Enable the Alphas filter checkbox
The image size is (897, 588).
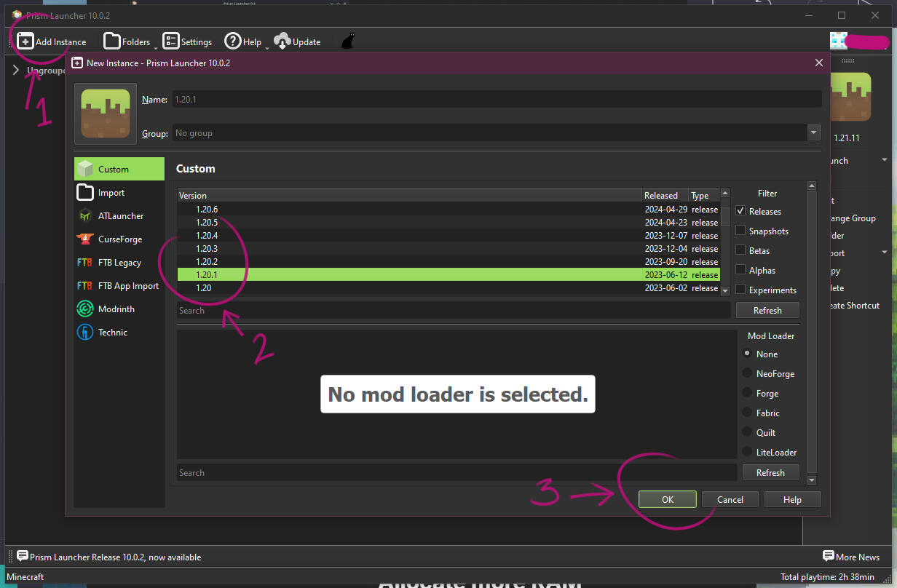point(740,270)
